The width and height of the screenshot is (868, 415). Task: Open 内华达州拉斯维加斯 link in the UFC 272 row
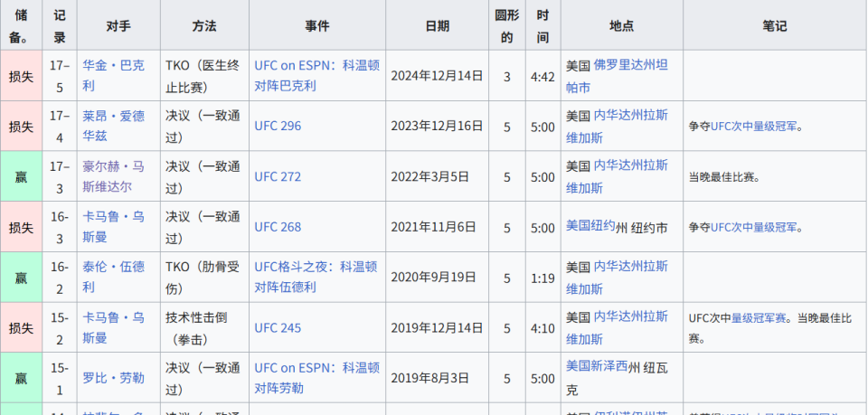[x=617, y=176]
